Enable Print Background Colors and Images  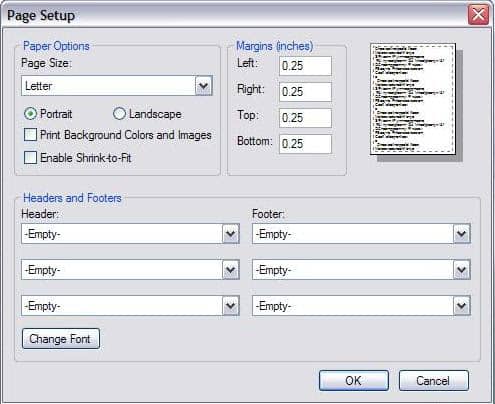pyautogui.click(x=30, y=135)
